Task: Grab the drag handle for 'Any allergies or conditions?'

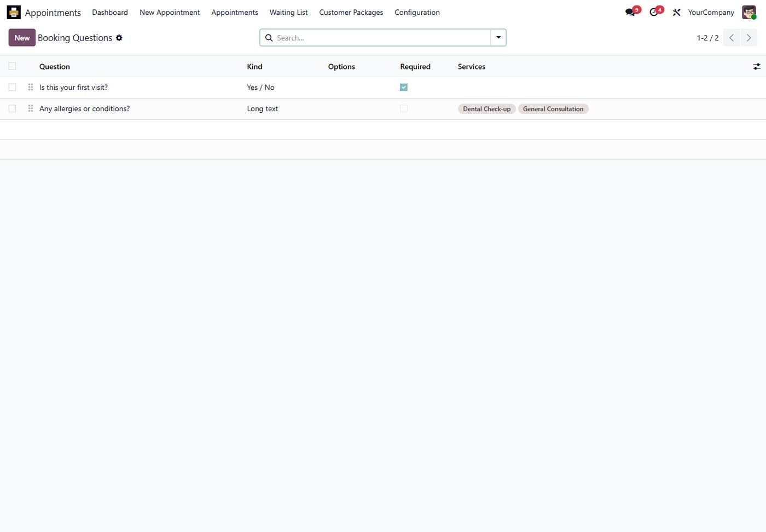Action: point(31,109)
